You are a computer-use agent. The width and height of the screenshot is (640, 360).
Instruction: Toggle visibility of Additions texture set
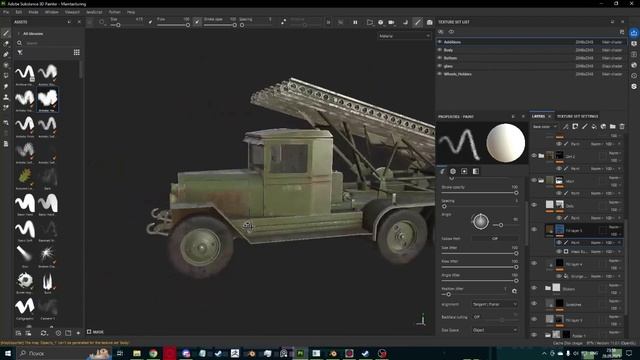point(440,42)
